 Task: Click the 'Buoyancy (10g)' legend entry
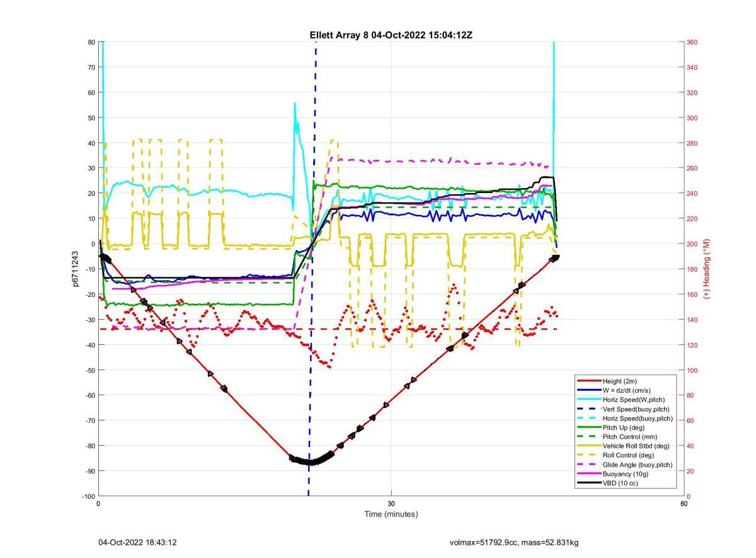pos(626,474)
